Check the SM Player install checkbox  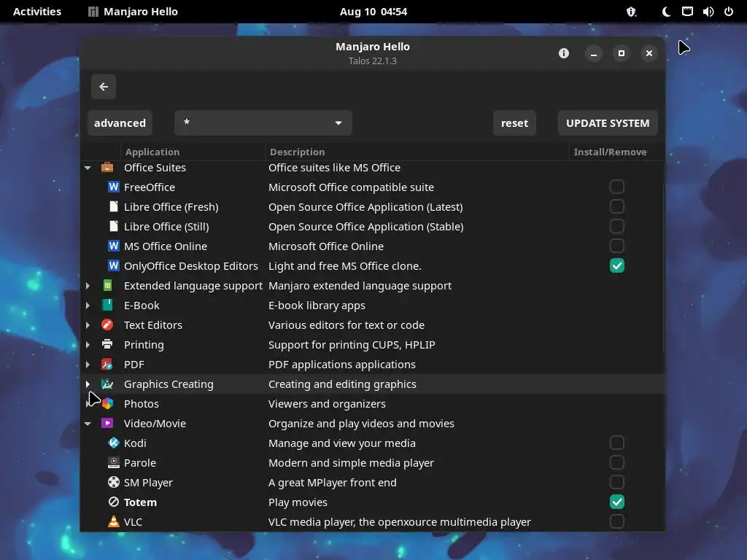[x=617, y=482]
